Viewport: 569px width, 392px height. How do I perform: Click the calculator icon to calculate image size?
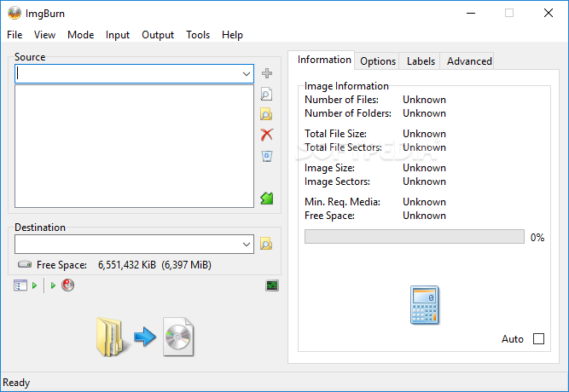click(425, 305)
